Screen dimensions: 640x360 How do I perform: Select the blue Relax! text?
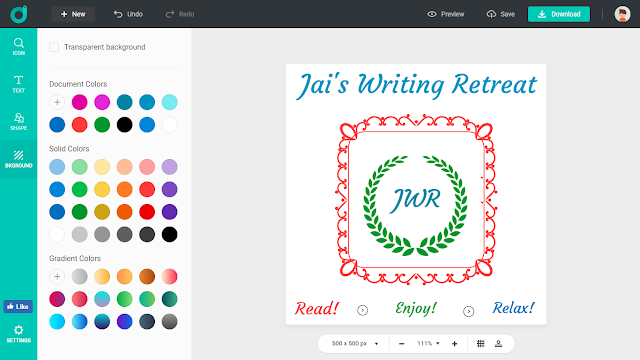[513, 308]
